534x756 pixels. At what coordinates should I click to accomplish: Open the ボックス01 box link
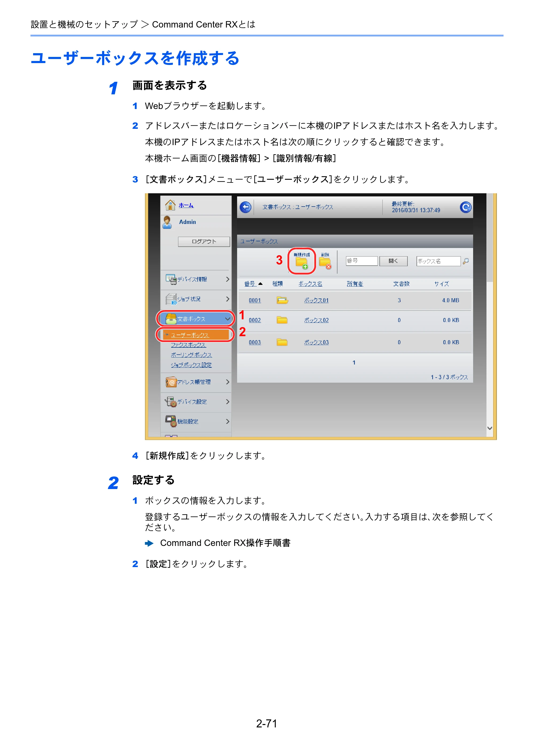coord(316,300)
